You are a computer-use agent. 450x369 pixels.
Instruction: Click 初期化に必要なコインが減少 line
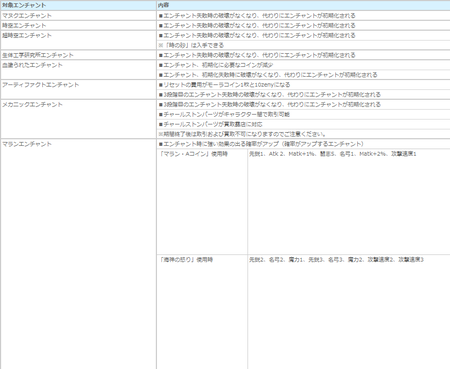(x=216, y=65)
